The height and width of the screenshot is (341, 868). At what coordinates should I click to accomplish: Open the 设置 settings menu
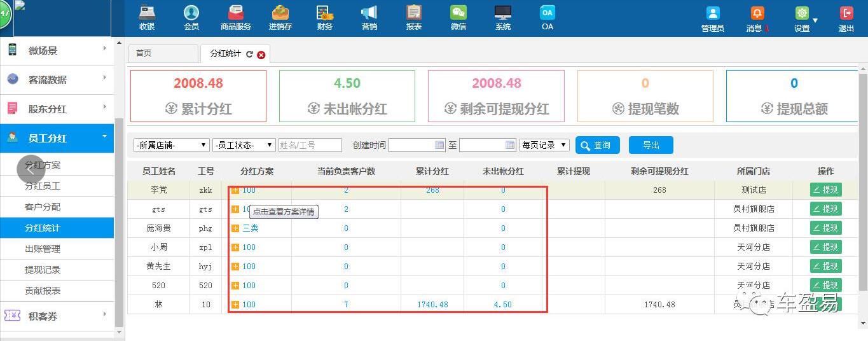coord(803,20)
